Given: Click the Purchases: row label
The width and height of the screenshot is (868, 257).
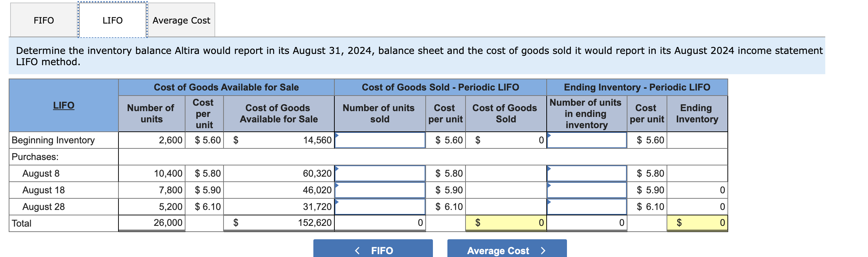Looking at the screenshot, I should point(35,157).
